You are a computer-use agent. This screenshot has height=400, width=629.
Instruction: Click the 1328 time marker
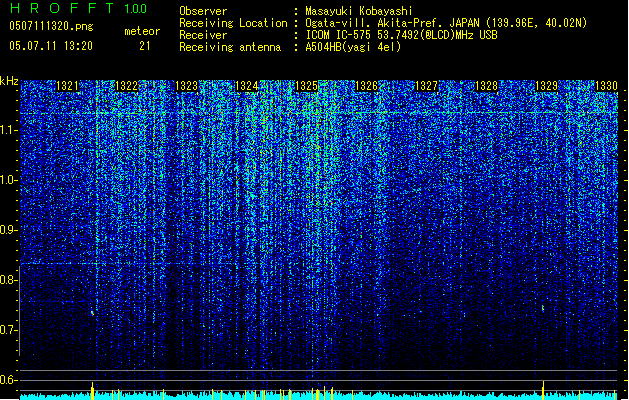(486, 86)
